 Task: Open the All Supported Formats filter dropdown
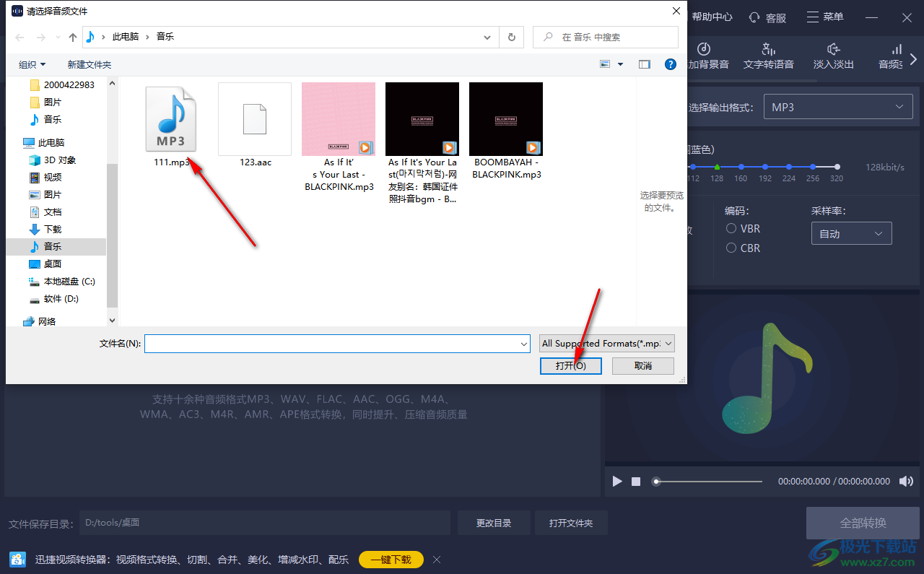point(607,344)
